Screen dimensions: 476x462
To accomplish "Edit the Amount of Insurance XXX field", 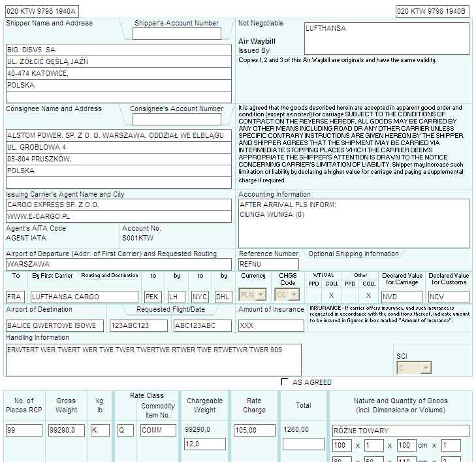I will (x=271, y=325).
